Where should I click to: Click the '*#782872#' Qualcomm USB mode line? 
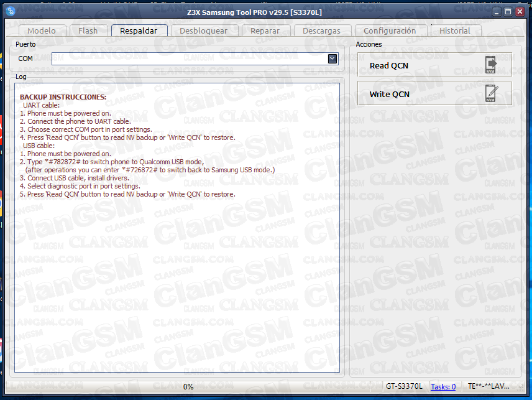point(112,162)
